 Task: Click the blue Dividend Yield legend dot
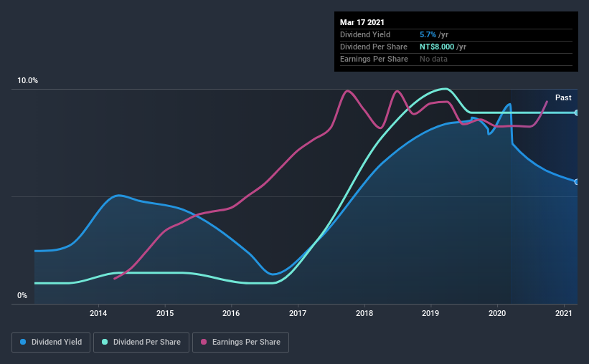click(x=23, y=342)
